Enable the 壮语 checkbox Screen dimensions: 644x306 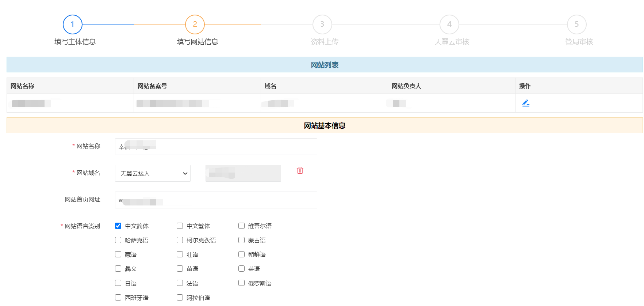(180, 254)
